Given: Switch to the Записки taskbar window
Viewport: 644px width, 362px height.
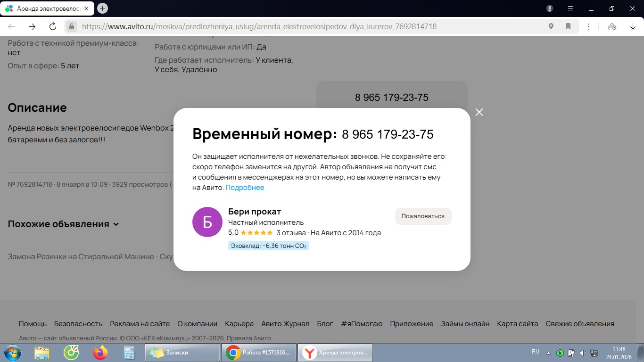Looking at the screenshot, I should [x=182, y=353].
